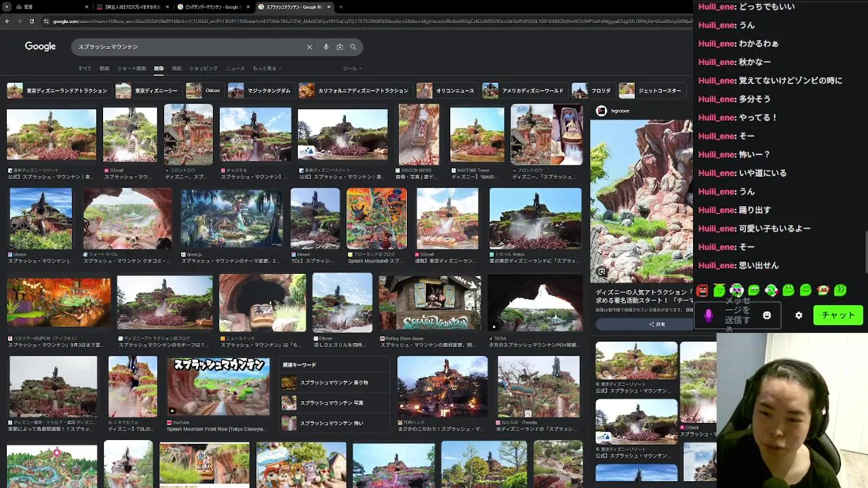Click the tvgroove source name in preview
Screen dimensions: 868x488
620,110
